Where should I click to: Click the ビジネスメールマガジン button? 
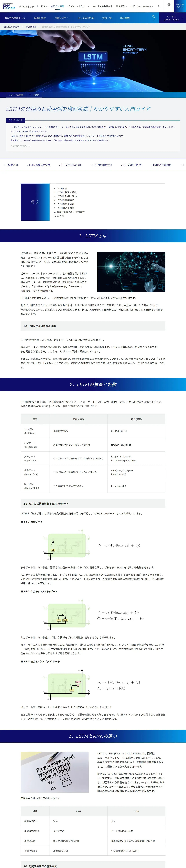[x=173, y=18]
